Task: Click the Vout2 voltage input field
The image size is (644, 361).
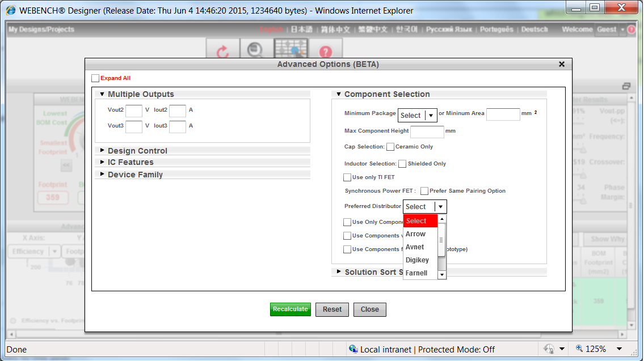Action: coord(134,111)
